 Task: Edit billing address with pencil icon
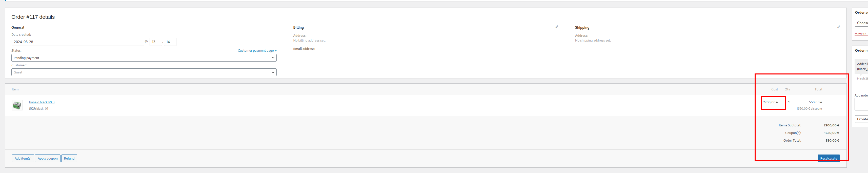(557, 27)
